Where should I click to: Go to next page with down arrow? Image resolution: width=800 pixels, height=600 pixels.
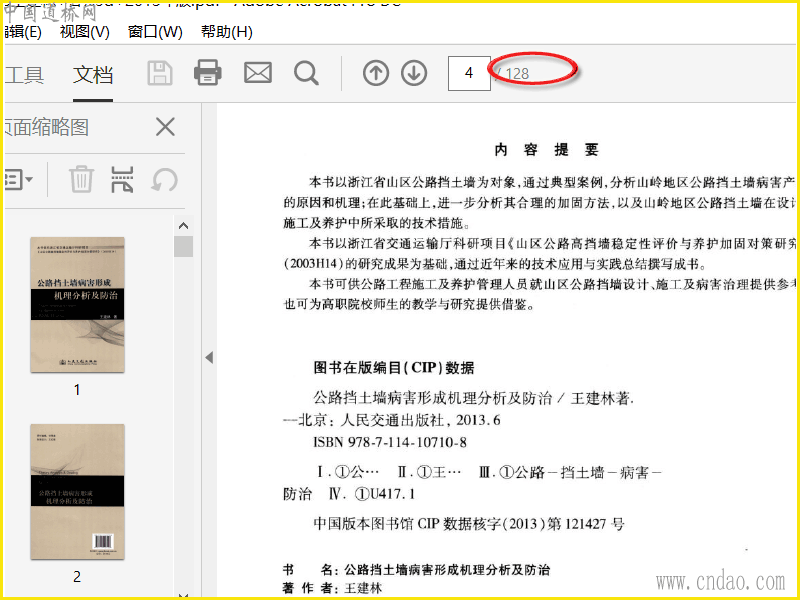click(414, 73)
